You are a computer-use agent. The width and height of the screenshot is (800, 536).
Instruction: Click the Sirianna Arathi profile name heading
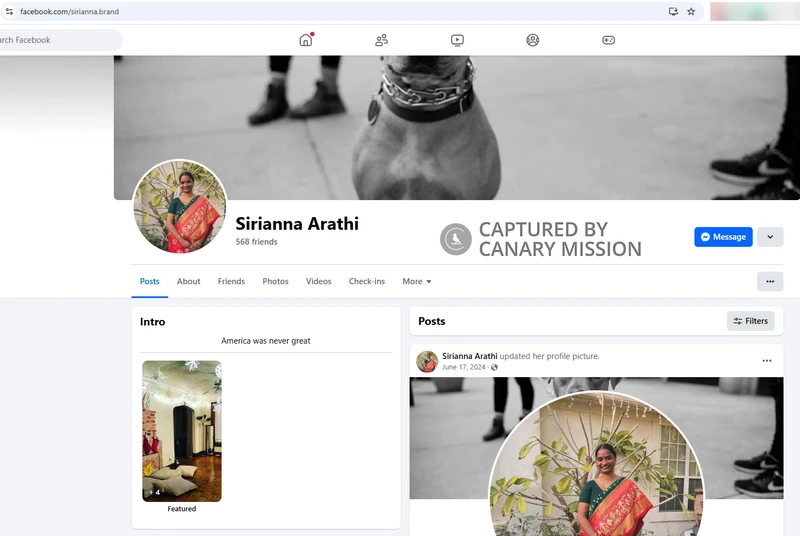click(x=297, y=223)
